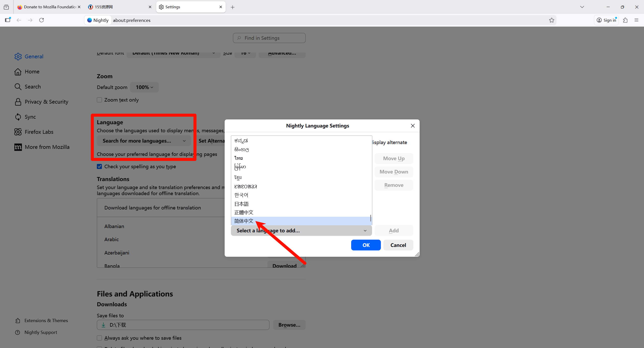Open the Default zoom 100% dropdown

144,87
